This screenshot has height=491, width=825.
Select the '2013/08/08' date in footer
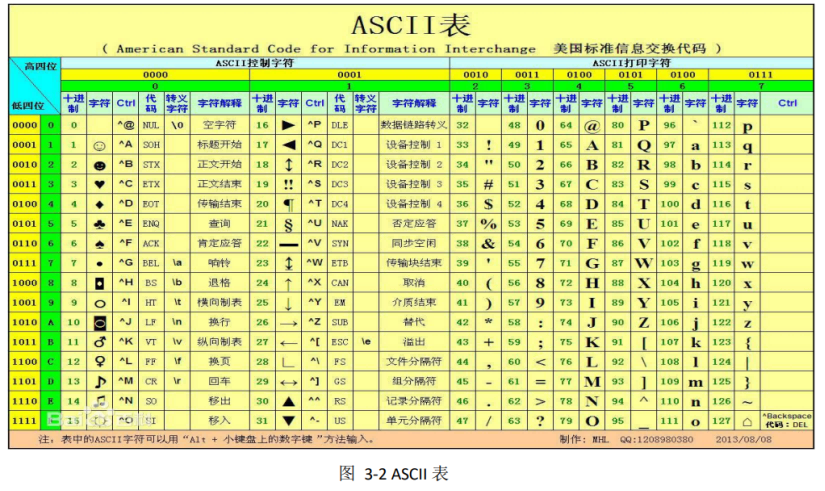(743, 439)
